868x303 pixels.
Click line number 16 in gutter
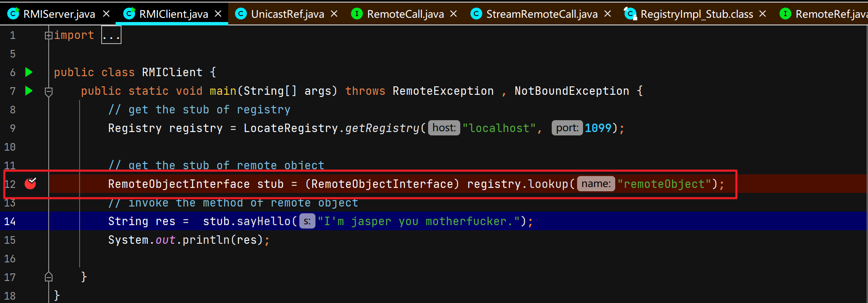click(x=10, y=259)
